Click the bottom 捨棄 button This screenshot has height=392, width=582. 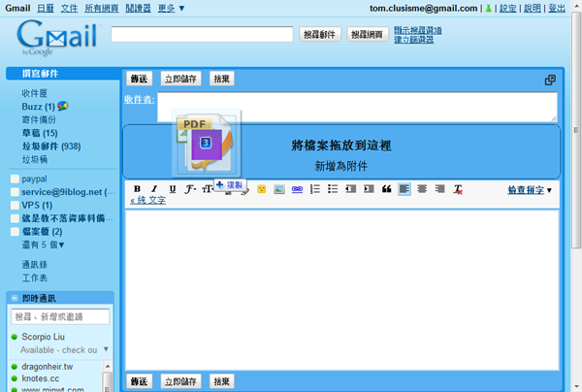click(x=221, y=381)
